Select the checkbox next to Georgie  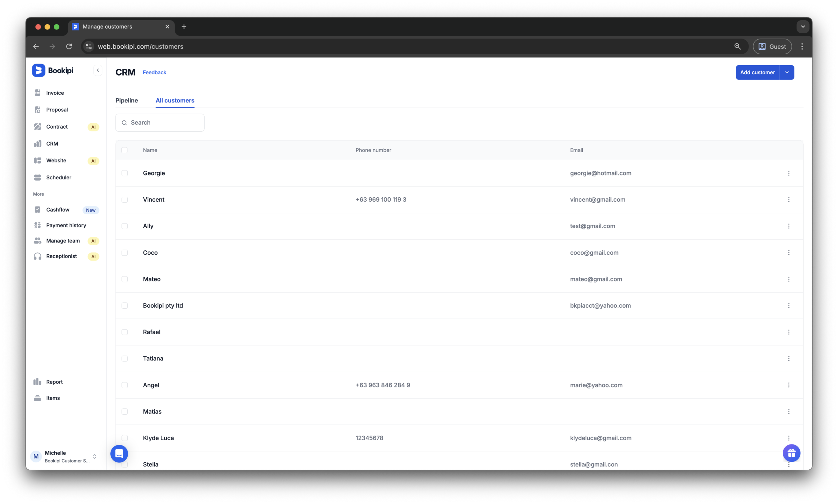(x=125, y=173)
